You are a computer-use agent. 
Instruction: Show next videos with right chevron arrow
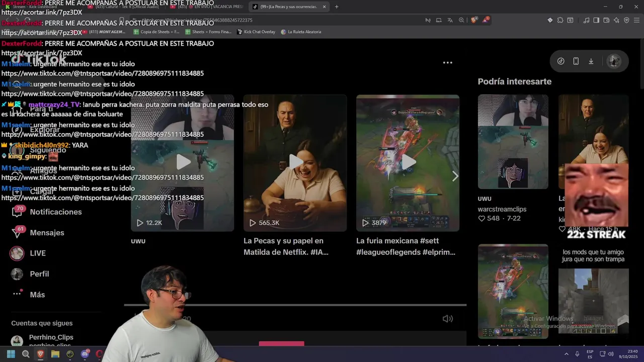455,176
